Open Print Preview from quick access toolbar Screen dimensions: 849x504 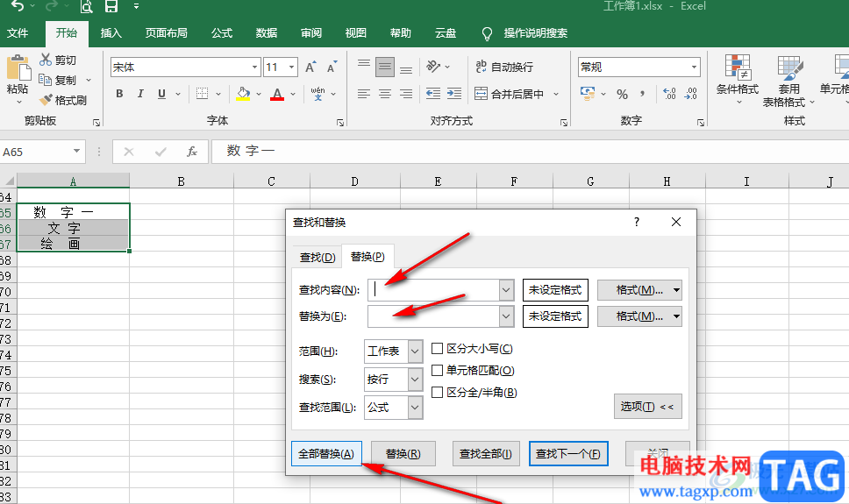(87, 6)
